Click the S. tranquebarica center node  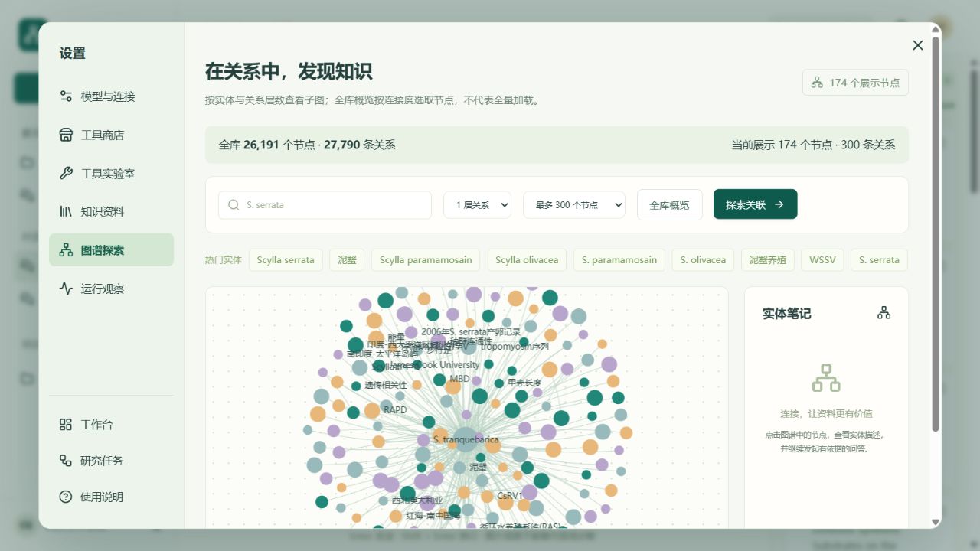point(465,439)
